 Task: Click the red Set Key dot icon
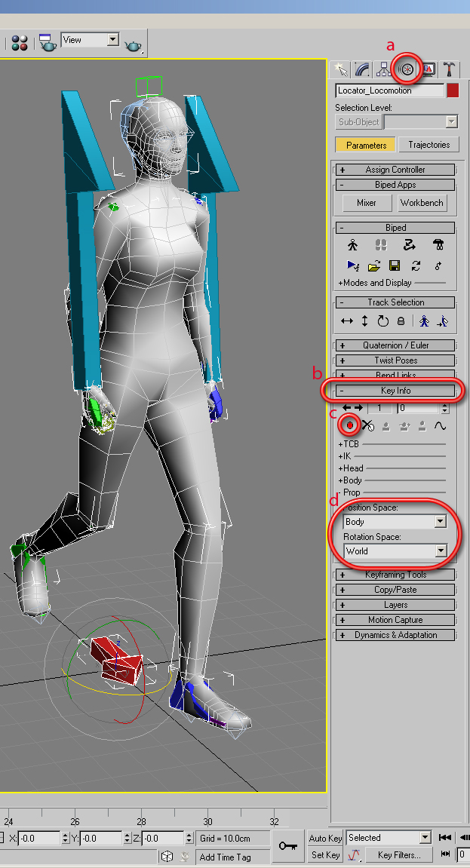pos(350,425)
